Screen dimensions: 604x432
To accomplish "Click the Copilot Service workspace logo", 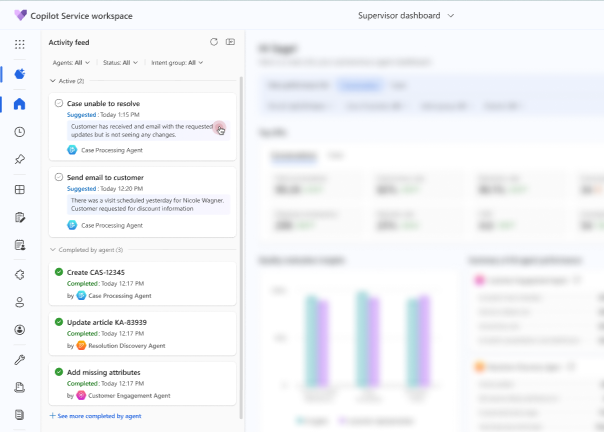I will point(20,15).
